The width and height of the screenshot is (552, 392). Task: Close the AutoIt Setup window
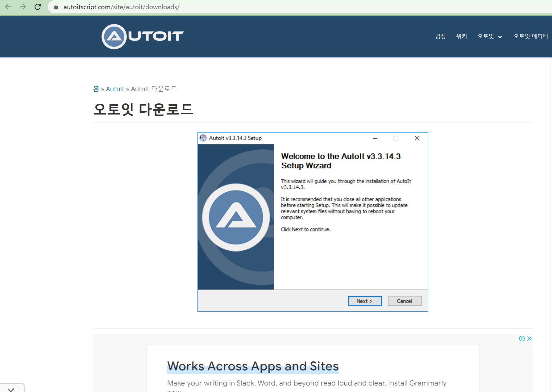tap(417, 138)
